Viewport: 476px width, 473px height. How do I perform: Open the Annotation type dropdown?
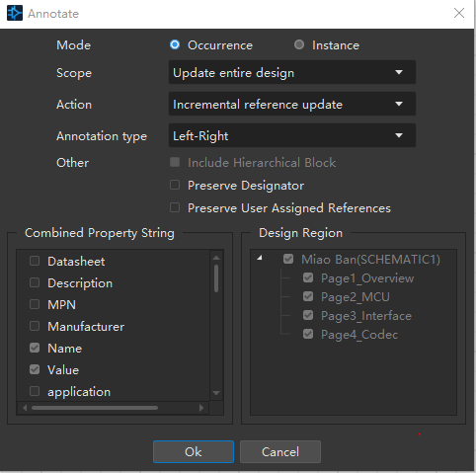point(292,135)
